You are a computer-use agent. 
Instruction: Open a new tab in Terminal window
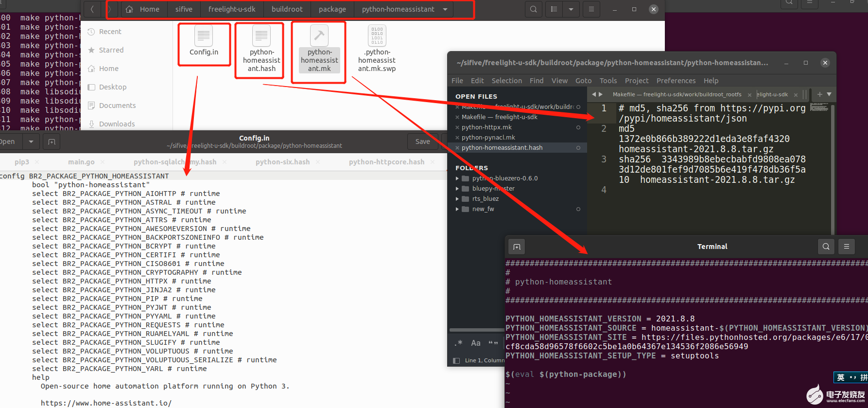click(517, 247)
